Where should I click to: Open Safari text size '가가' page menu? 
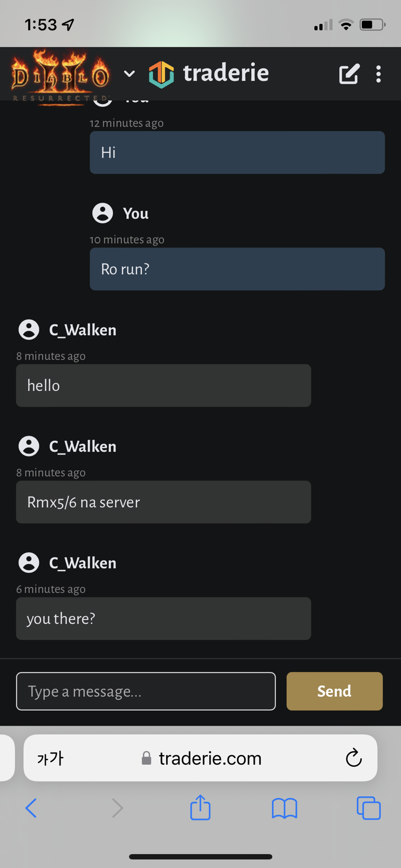(x=50, y=758)
